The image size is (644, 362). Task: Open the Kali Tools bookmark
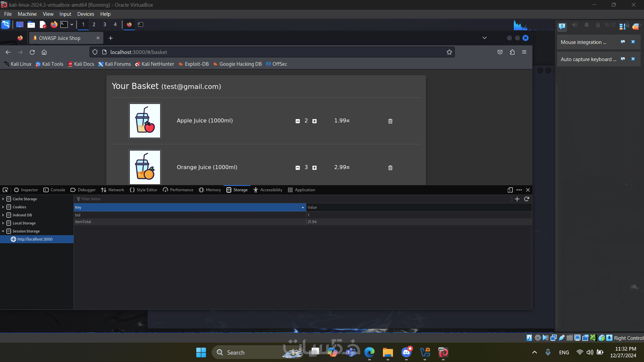49,64
